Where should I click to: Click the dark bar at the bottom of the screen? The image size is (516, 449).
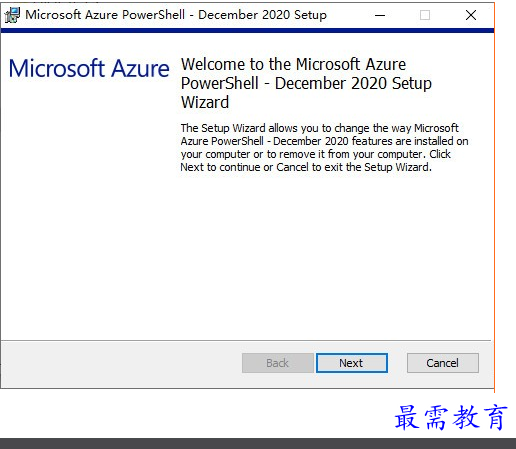pyautogui.click(x=258, y=444)
